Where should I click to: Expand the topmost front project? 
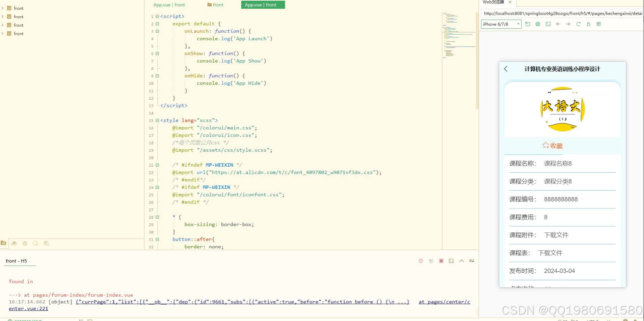tap(3, 8)
